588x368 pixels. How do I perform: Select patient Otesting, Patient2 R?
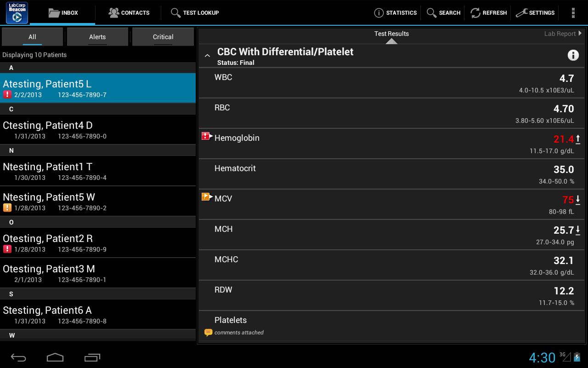pos(98,242)
